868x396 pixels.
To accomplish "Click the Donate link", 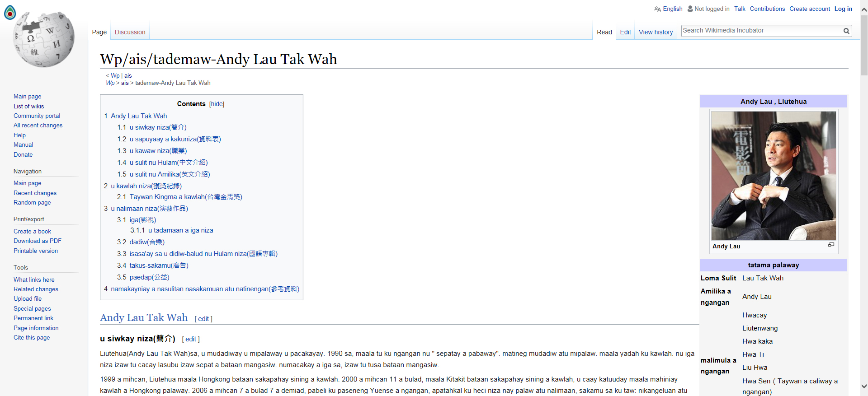I will [23, 154].
